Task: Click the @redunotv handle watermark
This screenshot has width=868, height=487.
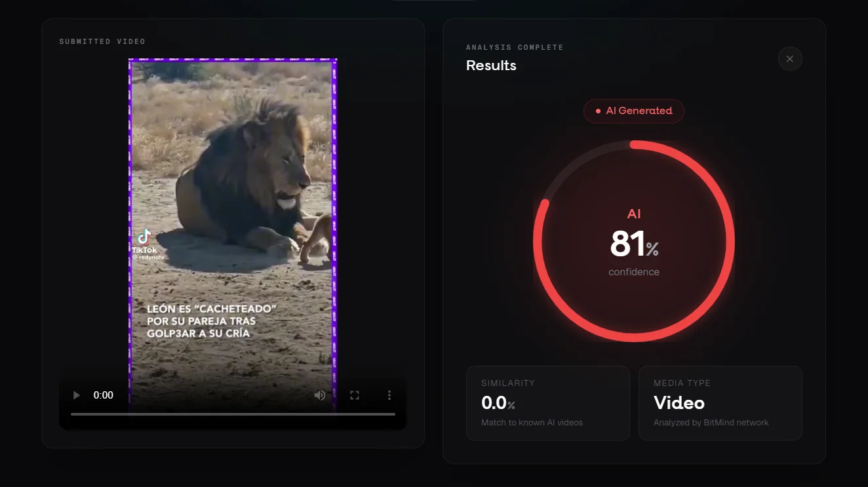Action: tap(148, 258)
